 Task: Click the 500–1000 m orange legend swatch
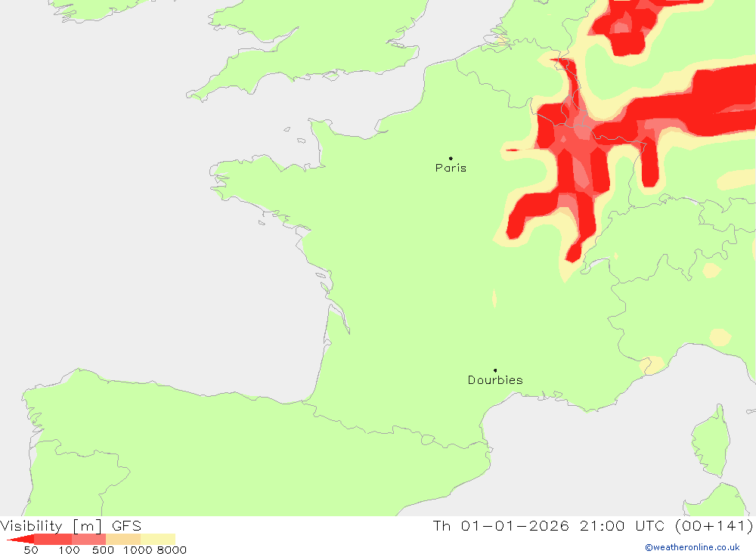click(x=123, y=539)
